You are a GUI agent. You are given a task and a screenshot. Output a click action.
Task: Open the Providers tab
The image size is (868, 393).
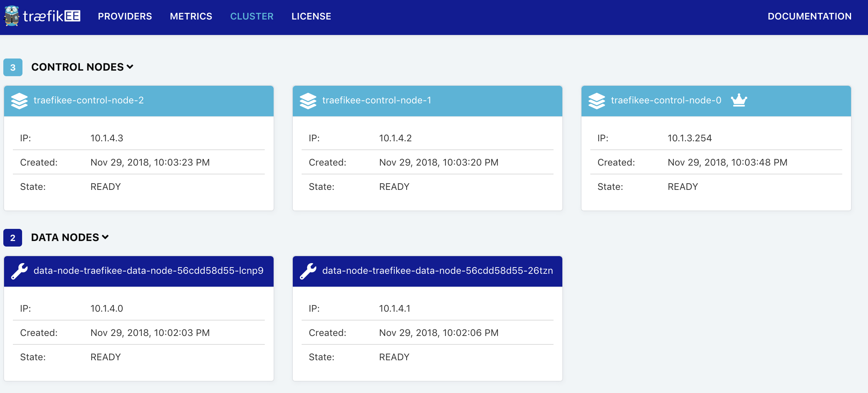point(125,16)
